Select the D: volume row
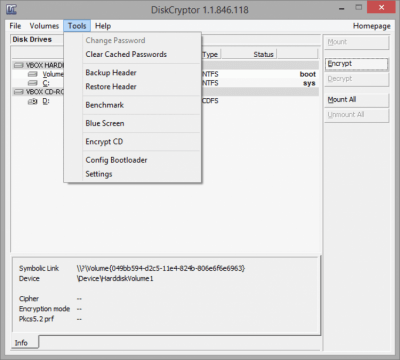Viewport: 400px width, 360px height. pos(165,101)
